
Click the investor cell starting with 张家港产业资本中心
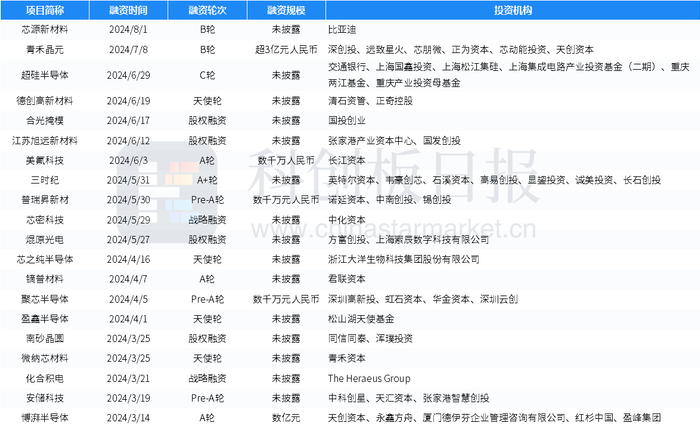point(394,141)
